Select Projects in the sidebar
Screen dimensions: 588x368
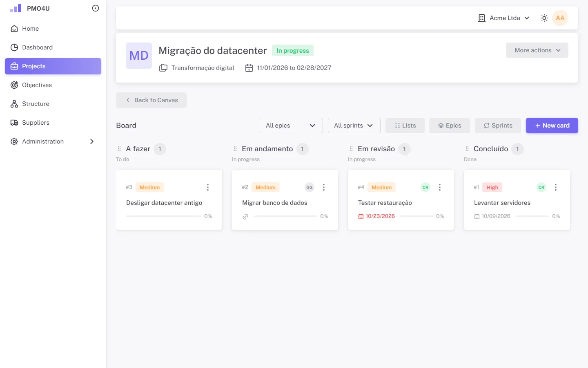(53, 66)
